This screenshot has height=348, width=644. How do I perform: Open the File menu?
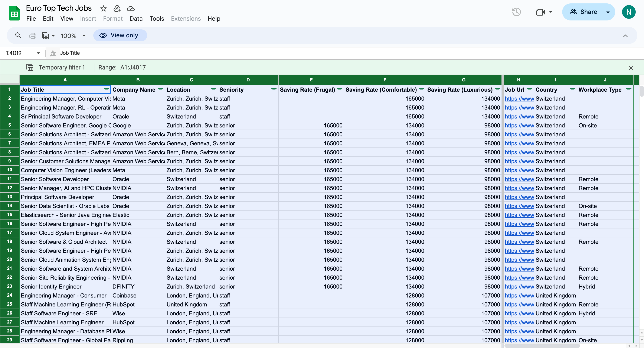(x=31, y=19)
